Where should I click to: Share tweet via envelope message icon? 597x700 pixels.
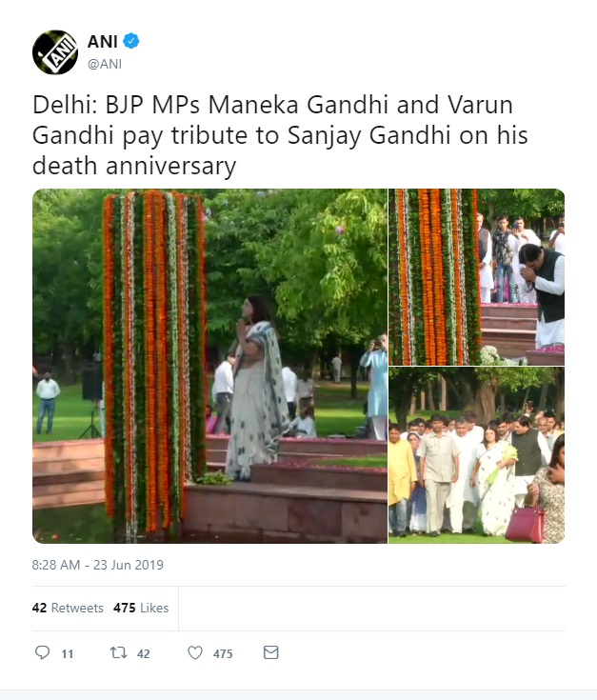click(x=270, y=652)
